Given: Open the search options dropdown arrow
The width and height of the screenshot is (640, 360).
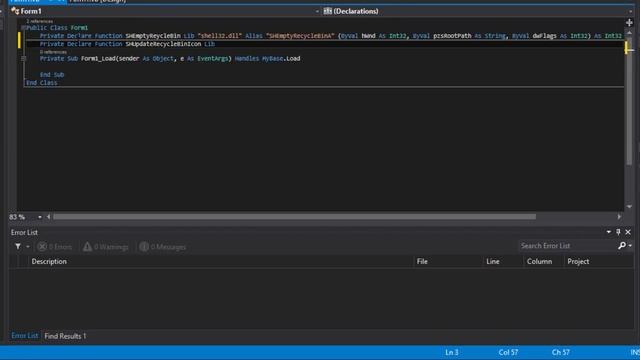Looking at the screenshot, I should coord(630,246).
